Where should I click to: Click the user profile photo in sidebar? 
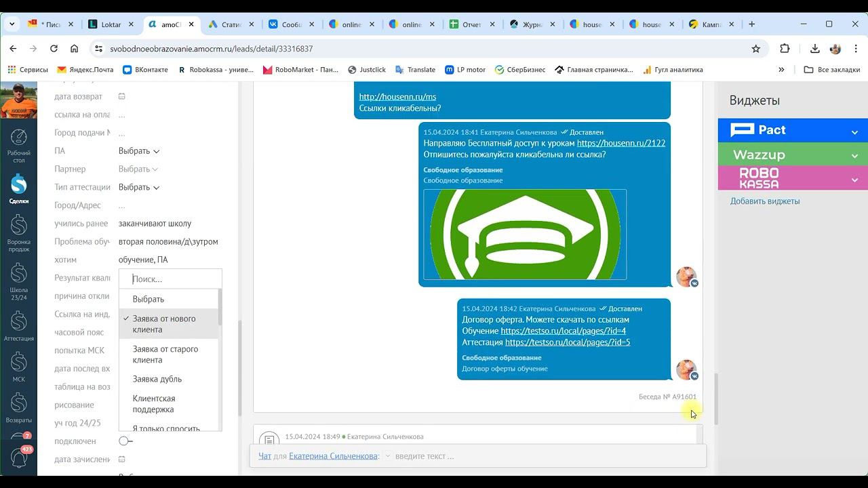point(18,100)
